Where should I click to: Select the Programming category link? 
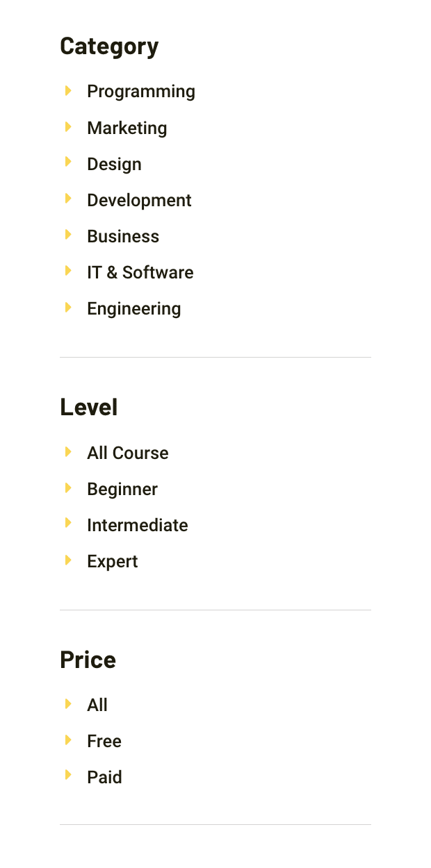pos(140,92)
